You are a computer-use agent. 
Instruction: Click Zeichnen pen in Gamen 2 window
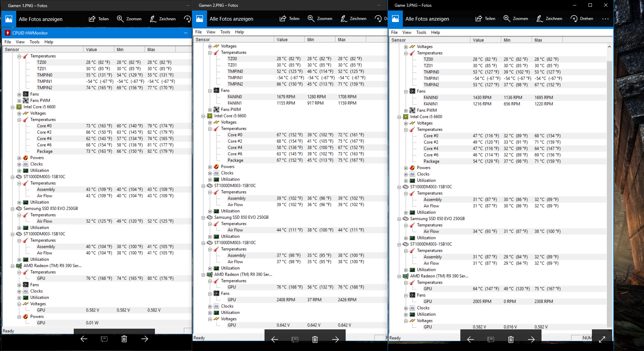(x=344, y=19)
